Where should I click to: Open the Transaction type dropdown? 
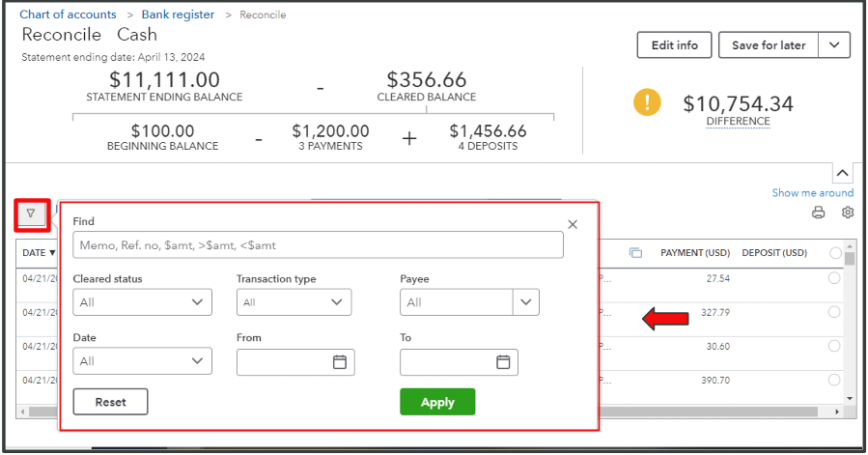294,302
